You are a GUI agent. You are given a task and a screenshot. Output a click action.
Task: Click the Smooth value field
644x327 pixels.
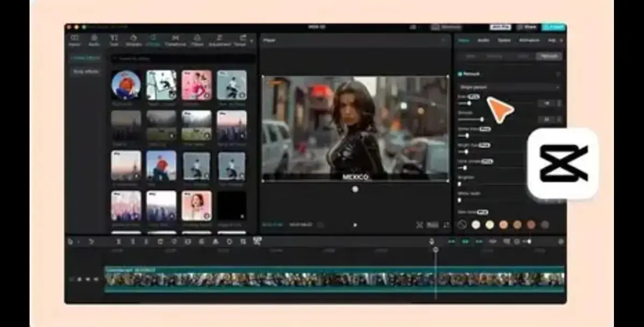pyautogui.click(x=547, y=120)
